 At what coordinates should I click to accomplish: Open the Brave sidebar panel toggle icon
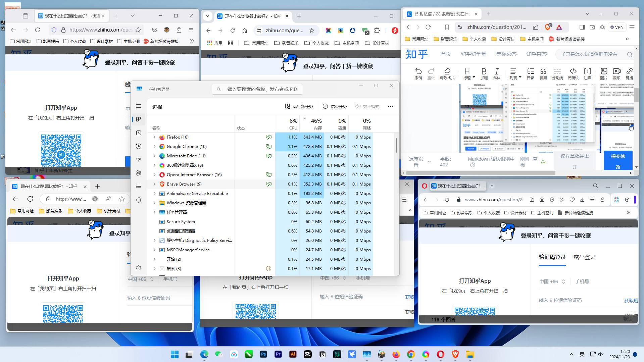pos(582,27)
